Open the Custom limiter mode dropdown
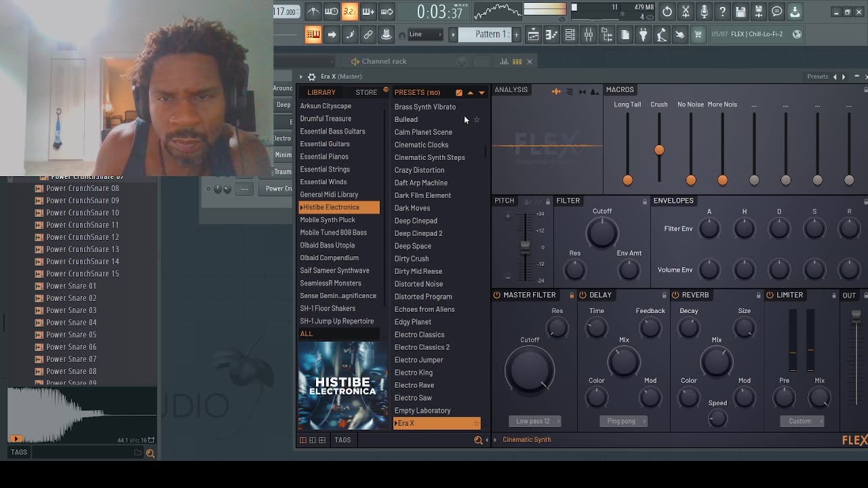 click(802, 421)
